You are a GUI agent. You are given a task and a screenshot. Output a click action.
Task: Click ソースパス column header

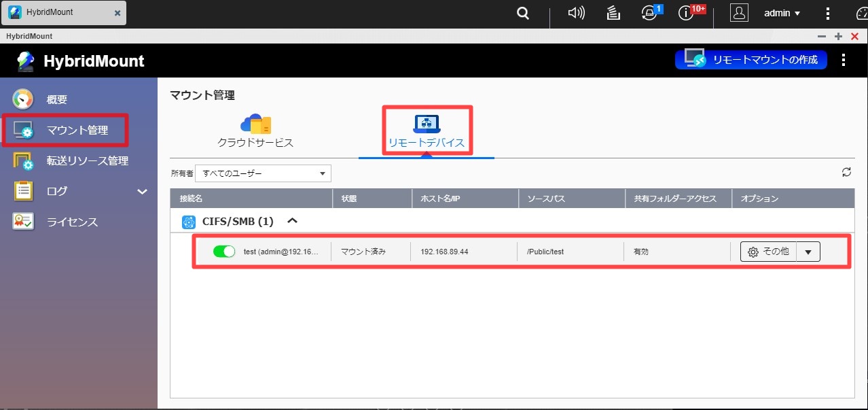[572, 199]
